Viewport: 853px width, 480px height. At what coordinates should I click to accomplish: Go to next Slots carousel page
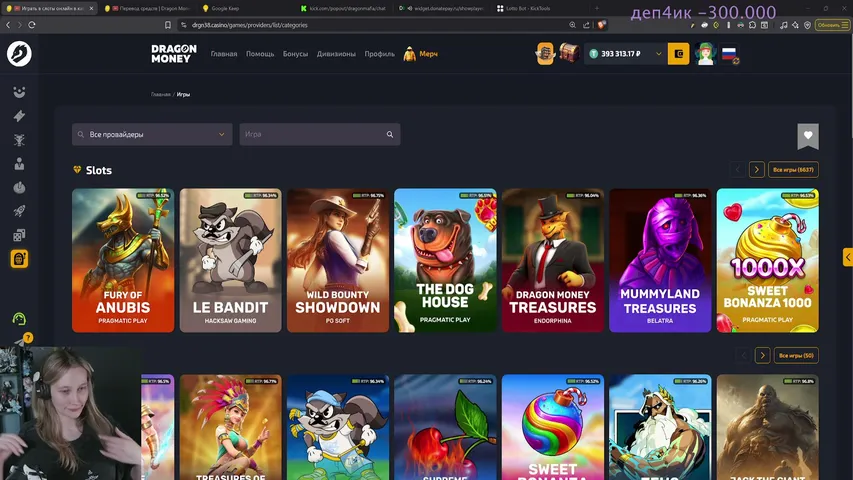point(756,170)
